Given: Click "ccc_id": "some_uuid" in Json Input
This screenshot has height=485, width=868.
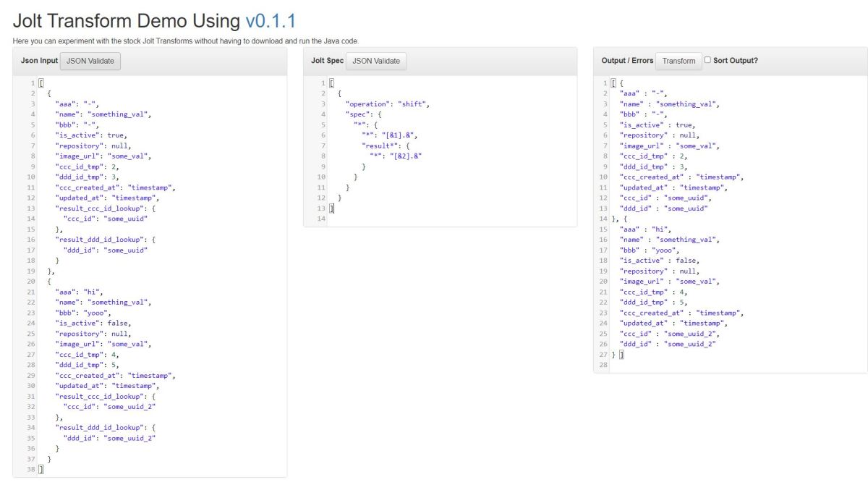Looking at the screenshot, I should [x=105, y=218].
